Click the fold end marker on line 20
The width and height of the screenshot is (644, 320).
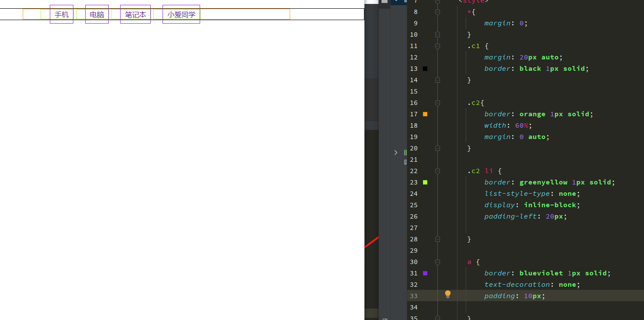click(437, 148)
